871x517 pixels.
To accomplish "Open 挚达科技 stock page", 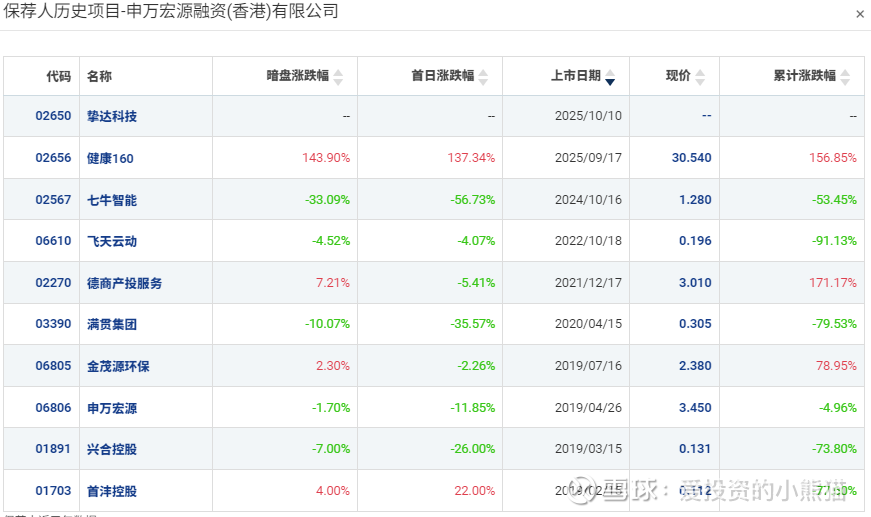I will click(112, 116).
